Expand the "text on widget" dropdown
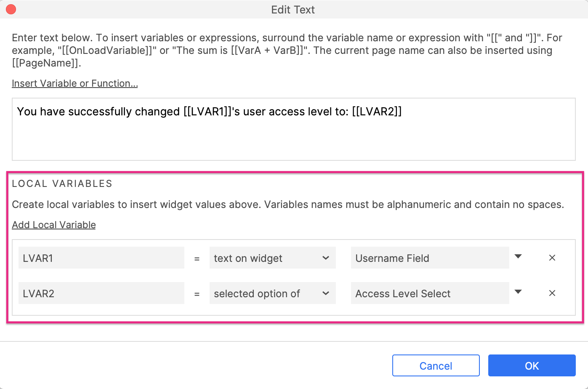 click(272, 258)
